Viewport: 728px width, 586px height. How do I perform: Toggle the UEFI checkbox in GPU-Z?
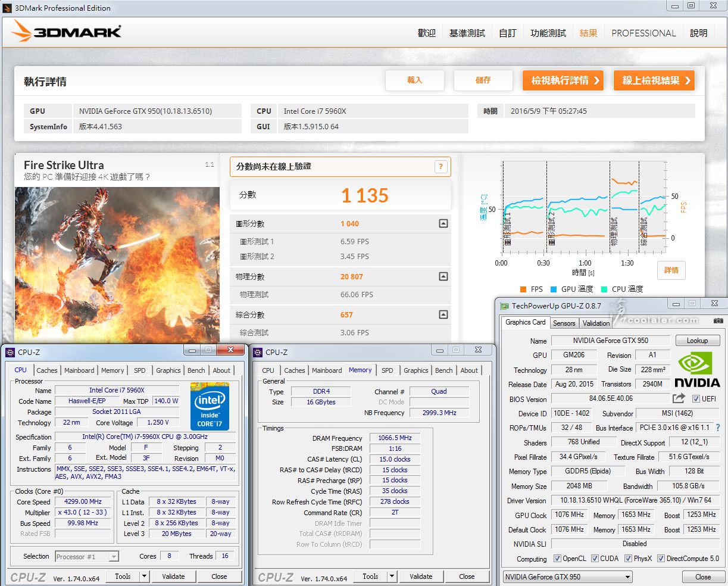coord(696,398)
